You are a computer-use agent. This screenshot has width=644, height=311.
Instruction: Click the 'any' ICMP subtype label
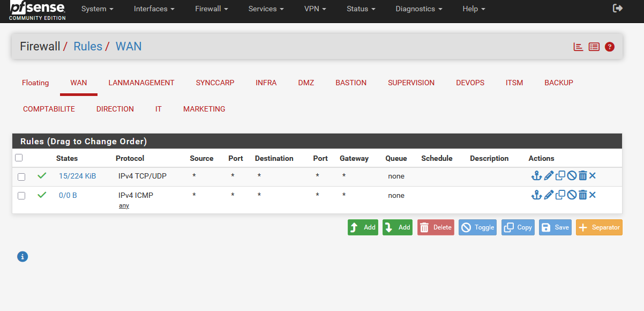point(124,206)
